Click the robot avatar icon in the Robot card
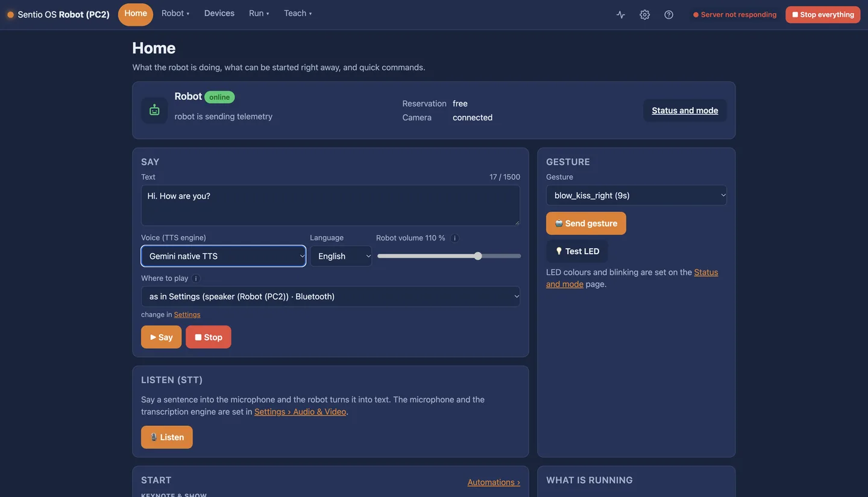Viewport: 868px width, 497px height. [x=154, y=110]
